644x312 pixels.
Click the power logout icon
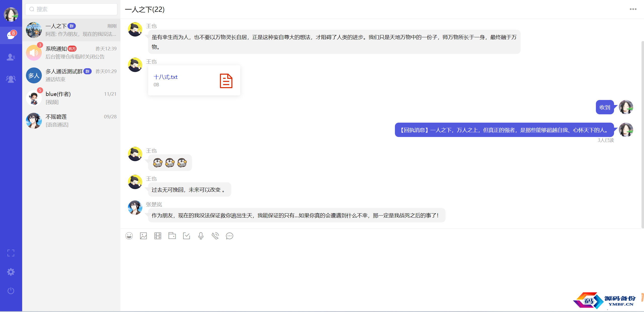(x=11, y=291)
